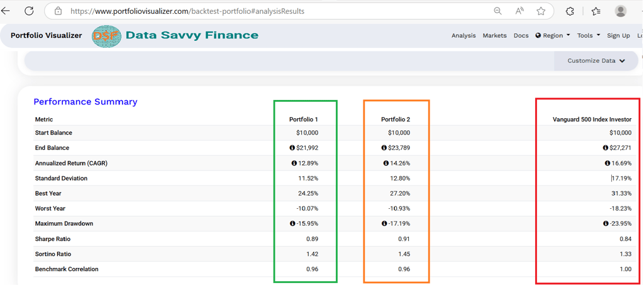Click info icon beside Portfolio 1 drawdown -15.95%

(292, 224)
